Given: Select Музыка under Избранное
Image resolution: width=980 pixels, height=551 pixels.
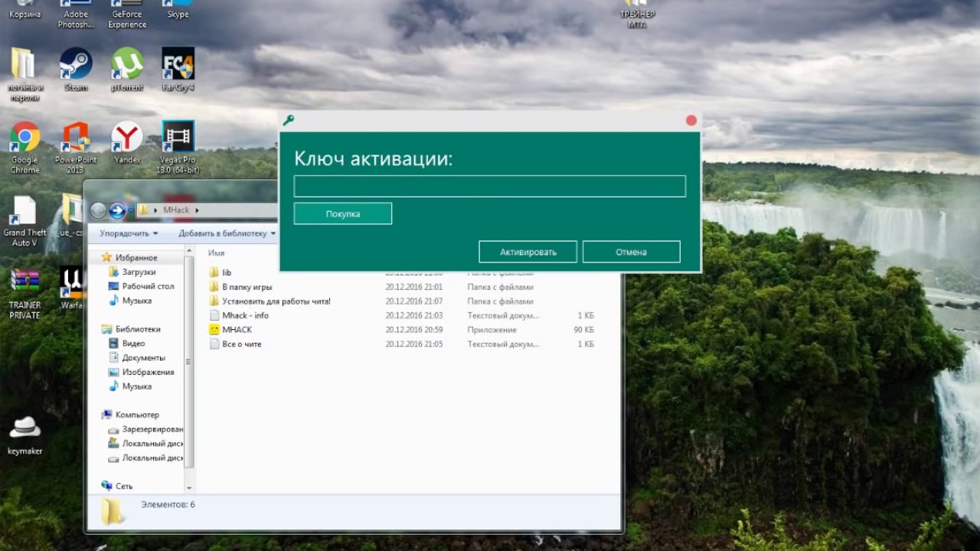Looking at the screenshot, I should pos(136,301).
